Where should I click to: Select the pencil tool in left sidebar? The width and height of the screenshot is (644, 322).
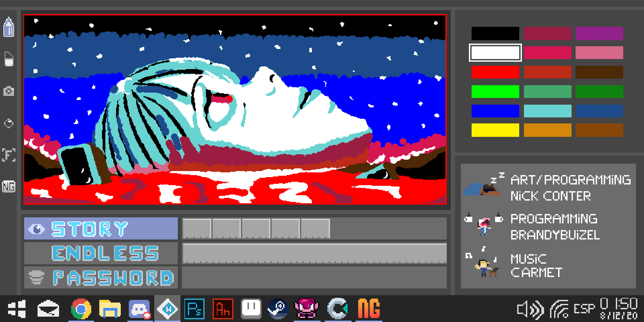(9, 27)
